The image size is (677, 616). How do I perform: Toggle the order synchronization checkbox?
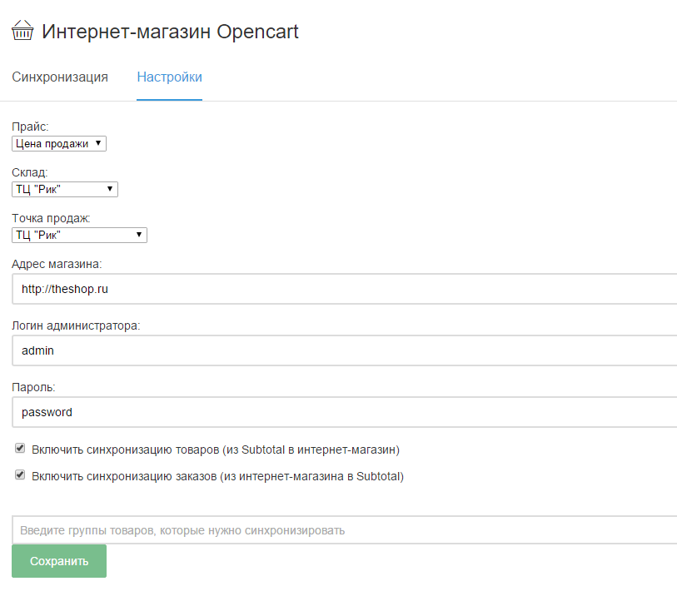click(20, 474)
